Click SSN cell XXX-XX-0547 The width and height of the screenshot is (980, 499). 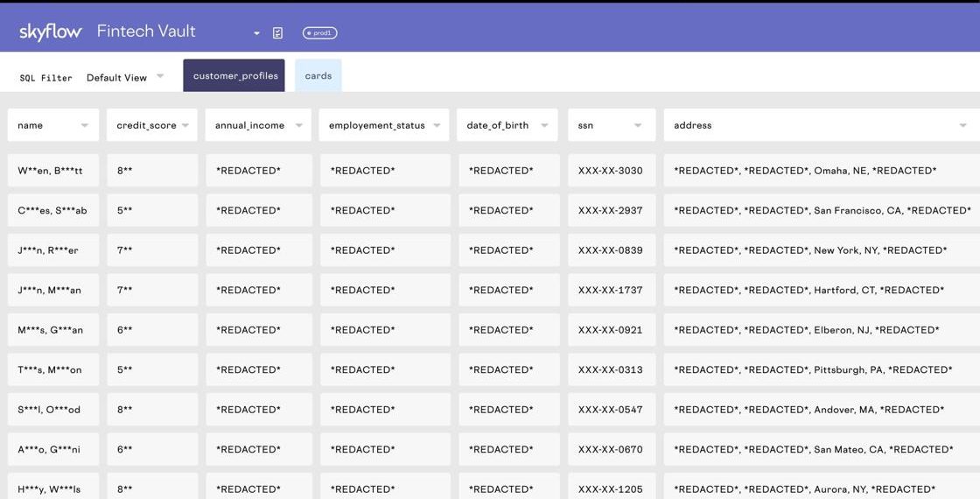pyautogui.click(x=612, y=410)
